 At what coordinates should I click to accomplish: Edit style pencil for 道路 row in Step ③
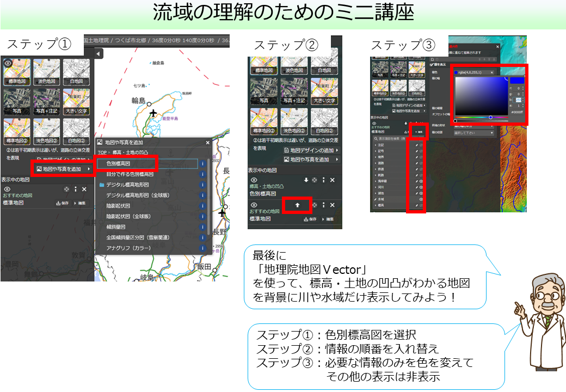[416, 163]
